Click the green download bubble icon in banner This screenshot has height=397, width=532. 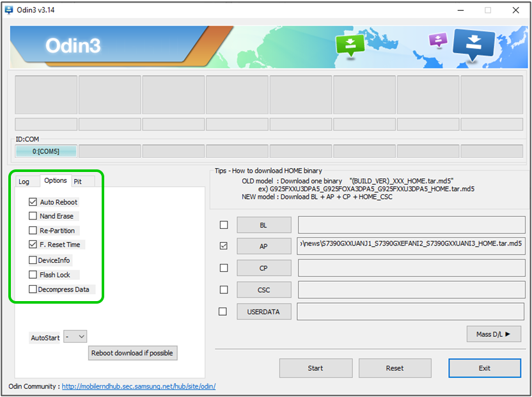pyautogui.click(x=350, y=45)
